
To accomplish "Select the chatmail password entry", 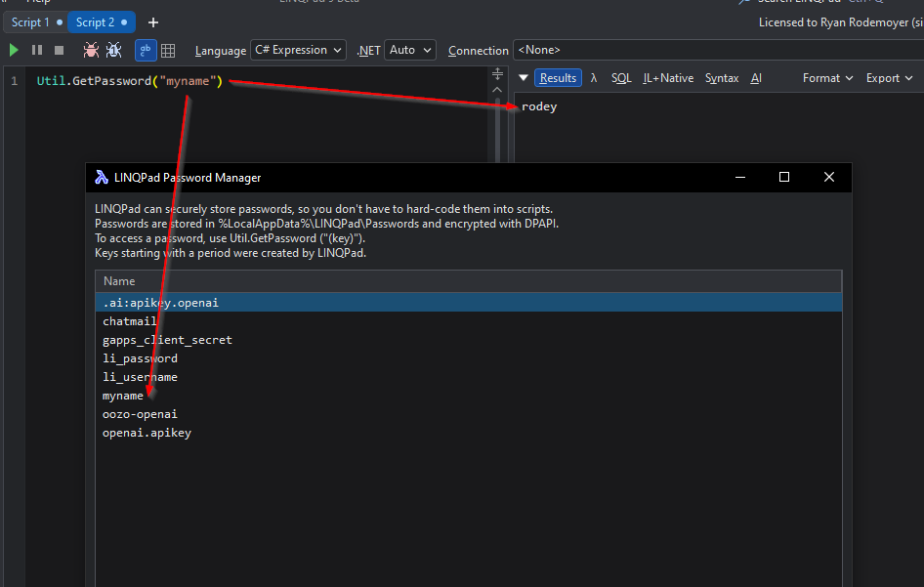I will point(469,321).
